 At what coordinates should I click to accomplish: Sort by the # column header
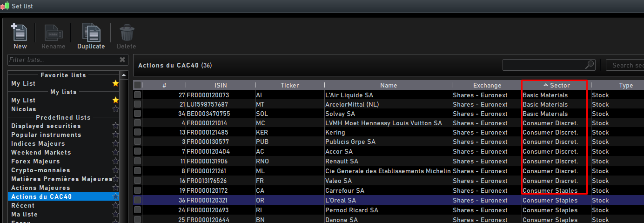(x=164, y=85)
